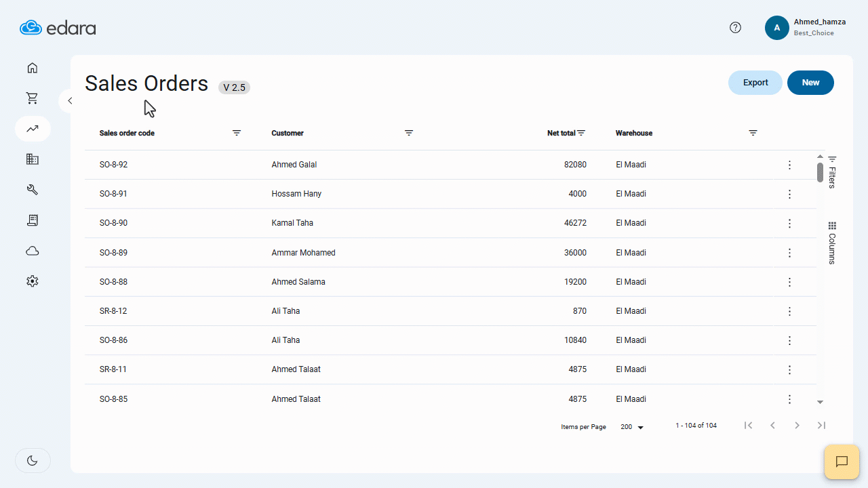Open the cloud sidebar icon
868x488 pixels.
(x=32, y=251)
